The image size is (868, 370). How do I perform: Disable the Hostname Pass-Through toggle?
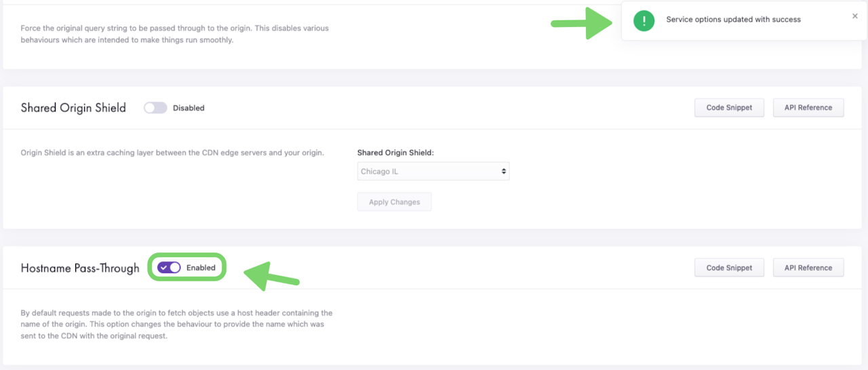(x=169, y=267)
